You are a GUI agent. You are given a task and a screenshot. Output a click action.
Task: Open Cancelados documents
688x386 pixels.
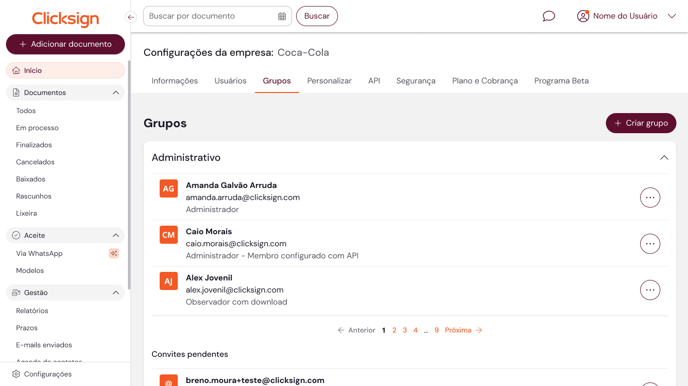coord(35,162)
